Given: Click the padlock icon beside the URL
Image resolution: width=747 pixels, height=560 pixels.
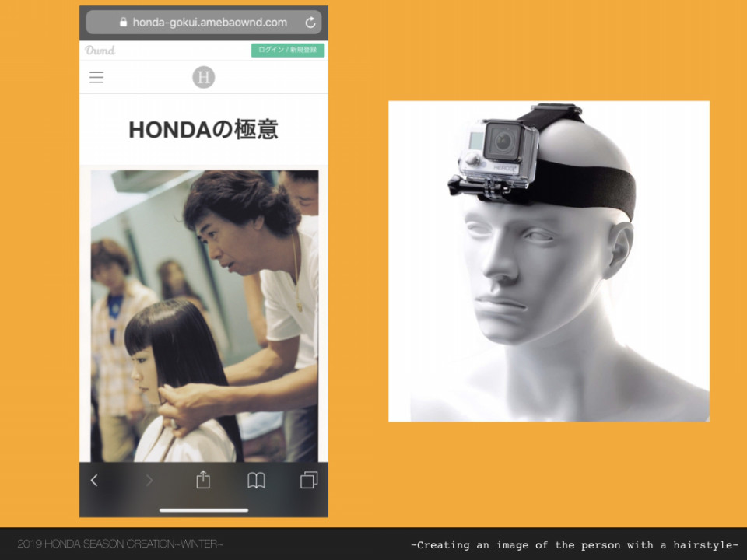Looking at the screenshot, I should coord(124,22).
